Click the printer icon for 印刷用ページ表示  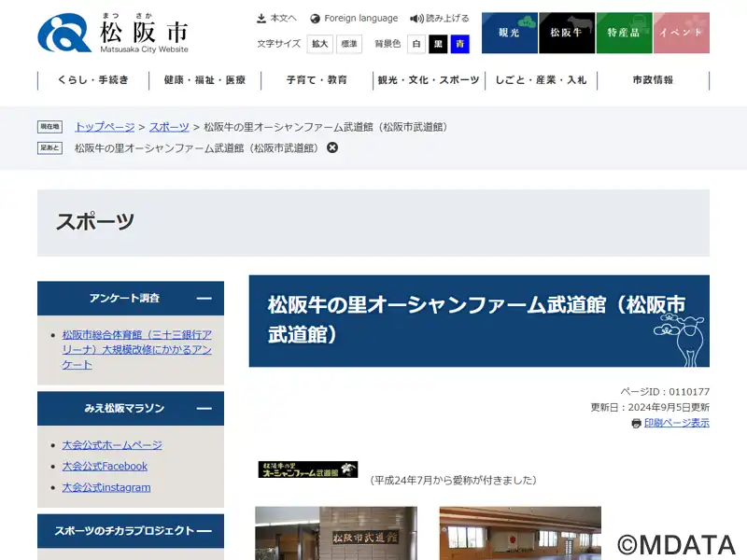pos(636,423)
